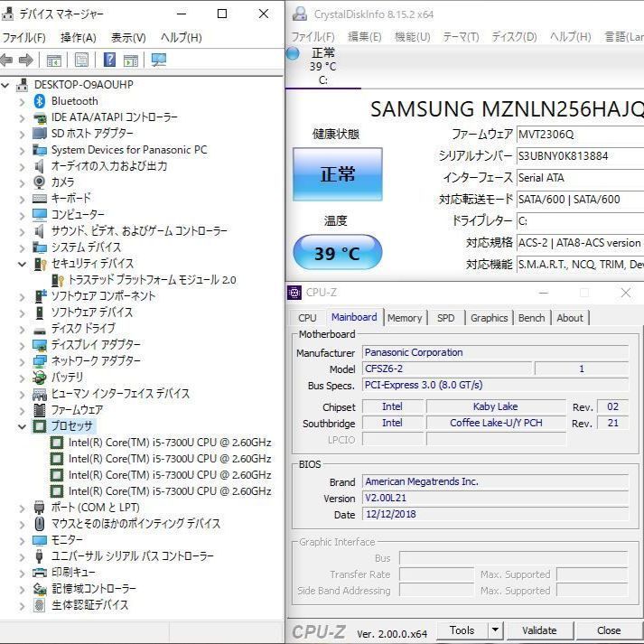Open Device Manager ヘルプ(H) menu
This screenshot has height=644, width=644.
(182, 38)
